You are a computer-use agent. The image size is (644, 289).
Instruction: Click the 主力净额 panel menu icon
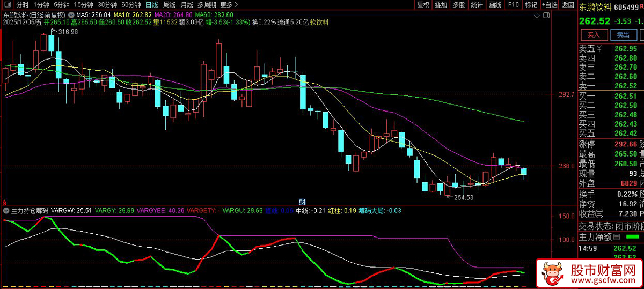point(617,237)
